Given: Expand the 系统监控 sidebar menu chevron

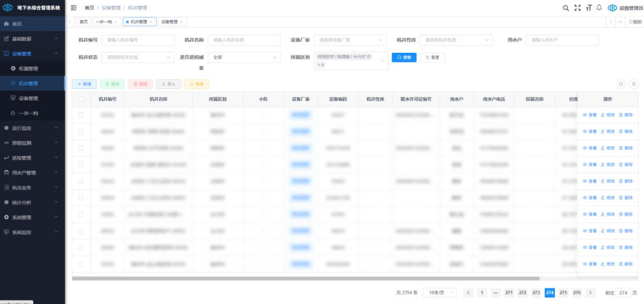Looking at the screenshot, I should click(x=56, y=232).
